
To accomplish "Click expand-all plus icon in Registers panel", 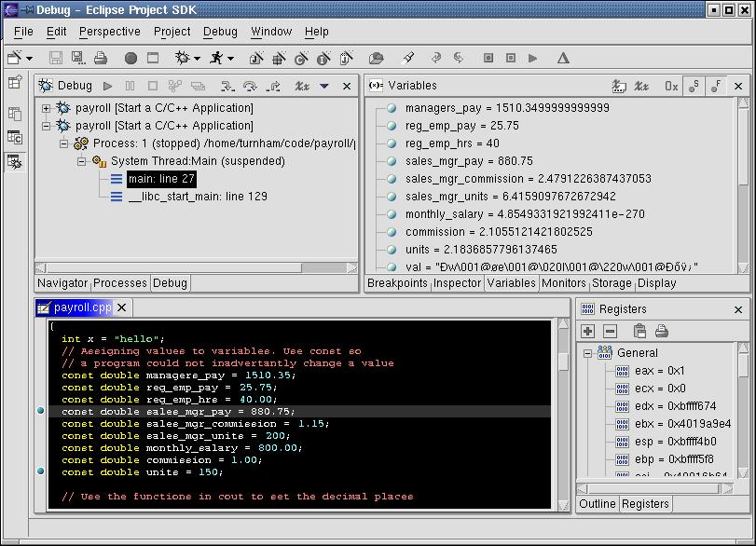I will 587,331.
